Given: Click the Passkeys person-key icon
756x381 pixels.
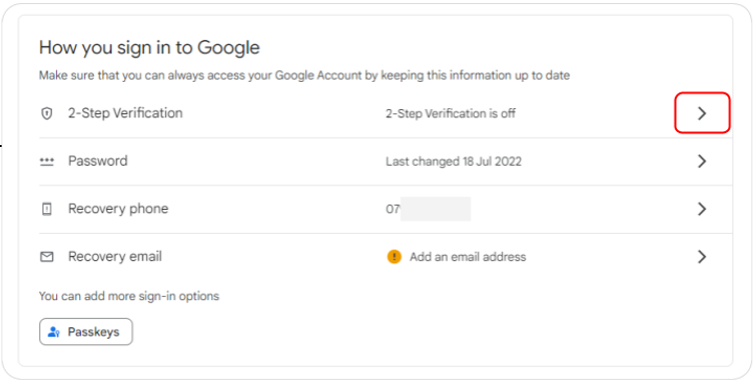Looking at the screenshot, I should 54,332.
